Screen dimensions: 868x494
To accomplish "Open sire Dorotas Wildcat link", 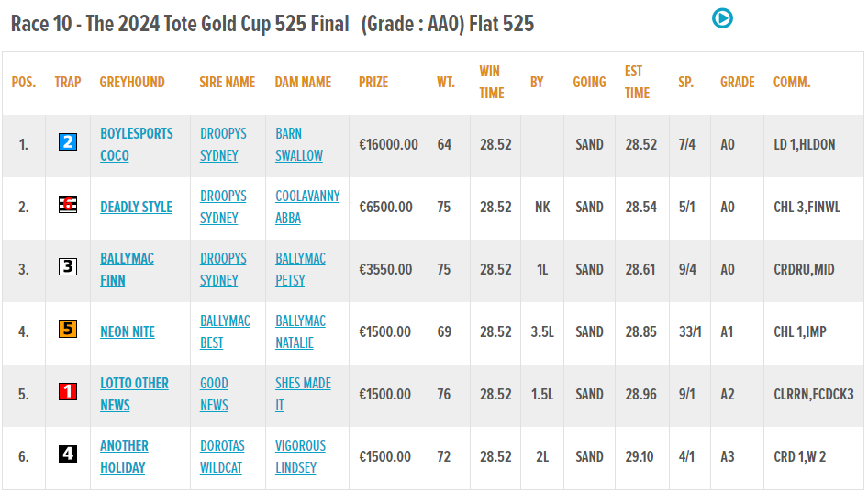I will tap(223, 456).
